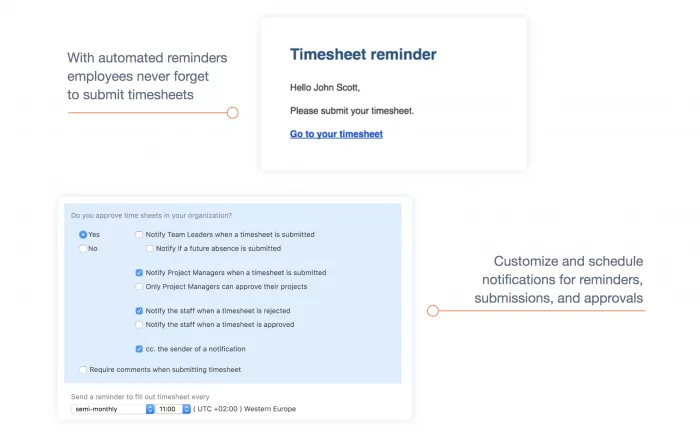Check Notify if a future absence is submitted
Image resolution: width=700 pixels, height=432 pixels.
pos(150,248)
